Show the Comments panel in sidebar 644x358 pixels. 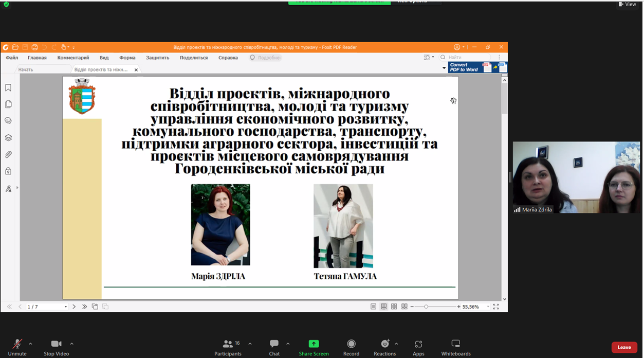(x=8, y=120)
